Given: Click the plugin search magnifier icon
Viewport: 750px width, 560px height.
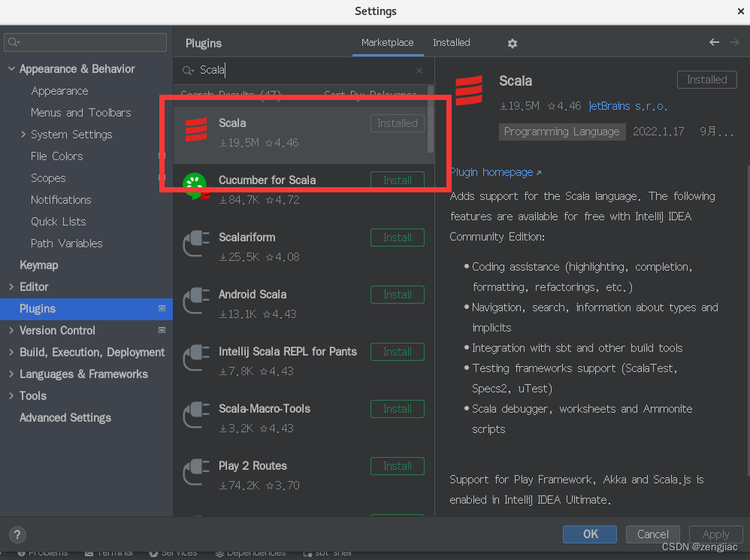Looking at the screenshot, I should point(188,71).
